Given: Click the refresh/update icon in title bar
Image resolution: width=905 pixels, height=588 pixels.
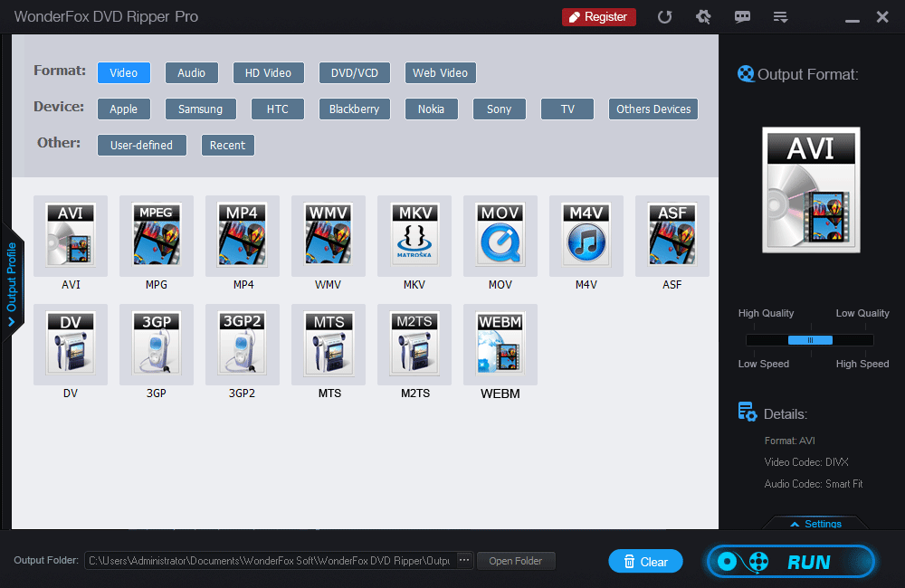Looking at the screenshot, I should (x=665, y=16).
